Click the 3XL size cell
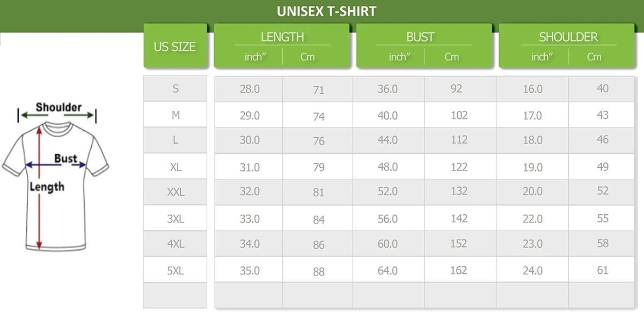 coord(175,219)
